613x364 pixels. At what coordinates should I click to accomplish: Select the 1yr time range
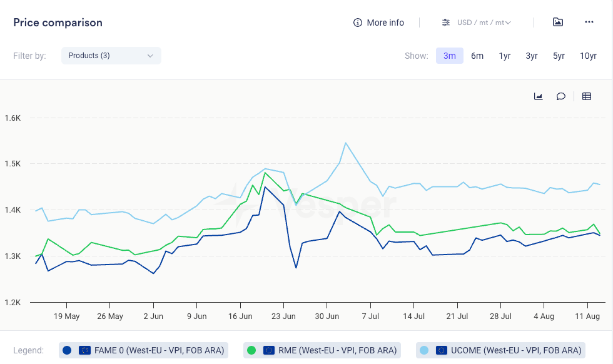click(505, 56)
